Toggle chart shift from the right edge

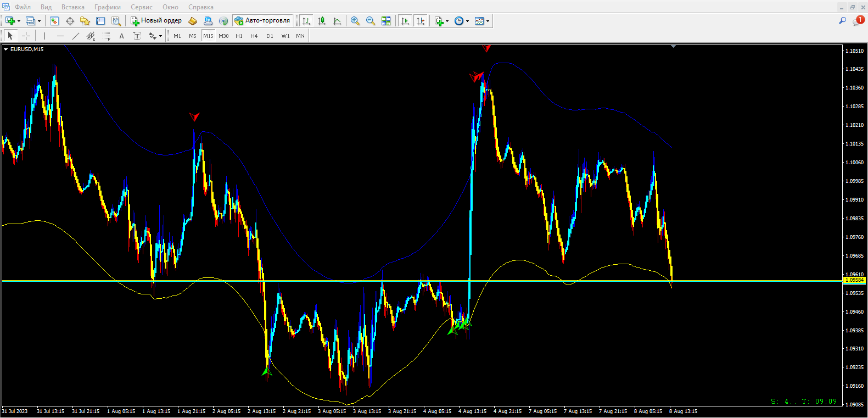coord(421,21)
